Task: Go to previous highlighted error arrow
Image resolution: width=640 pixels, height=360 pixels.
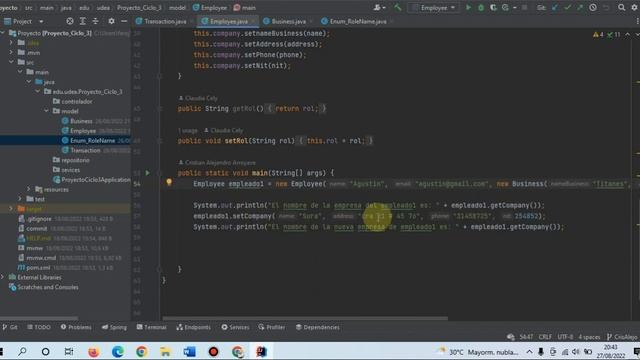Action: [x=627, y=35]
